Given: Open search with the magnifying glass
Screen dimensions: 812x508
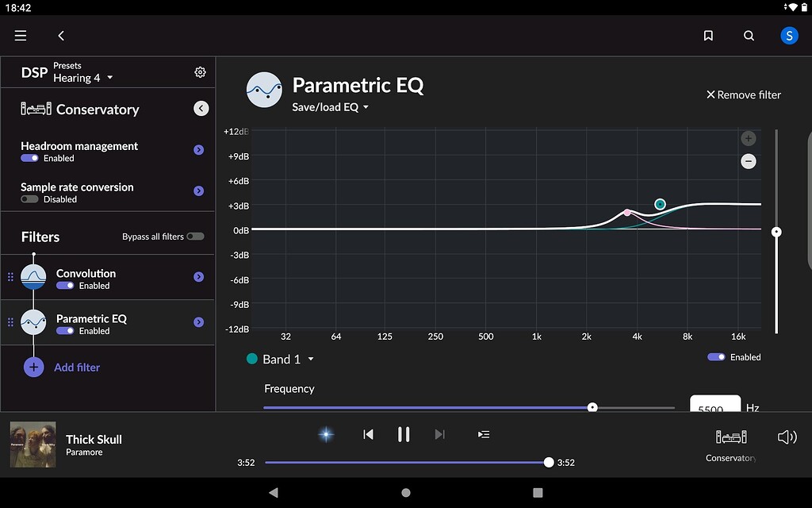Looking at the screenshot, I should click(x=749, y=35).
